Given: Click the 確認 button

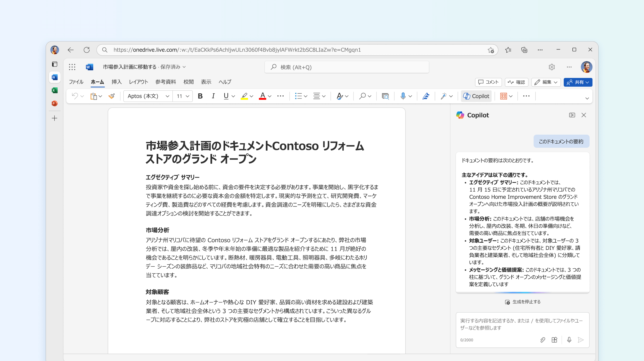Looking at the screenshot, I should point(516,82).
